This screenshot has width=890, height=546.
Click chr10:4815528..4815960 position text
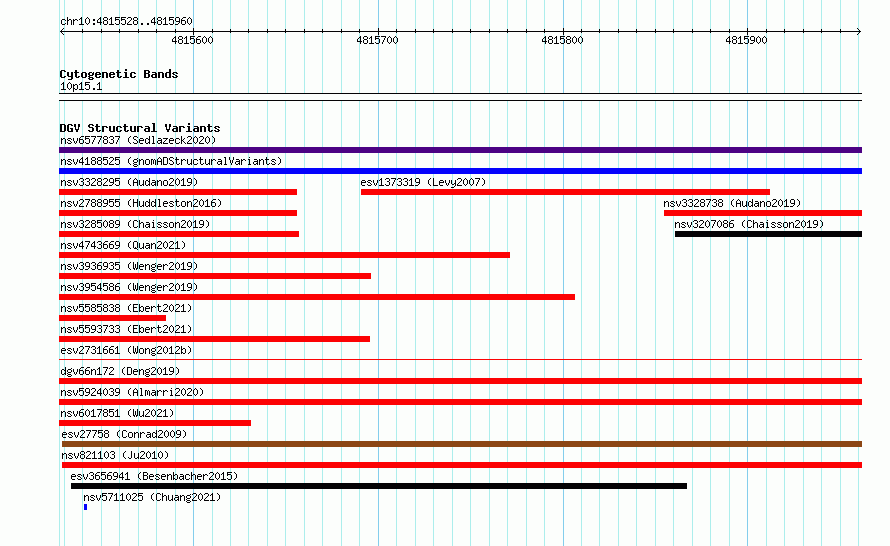(x=126, y=21)
